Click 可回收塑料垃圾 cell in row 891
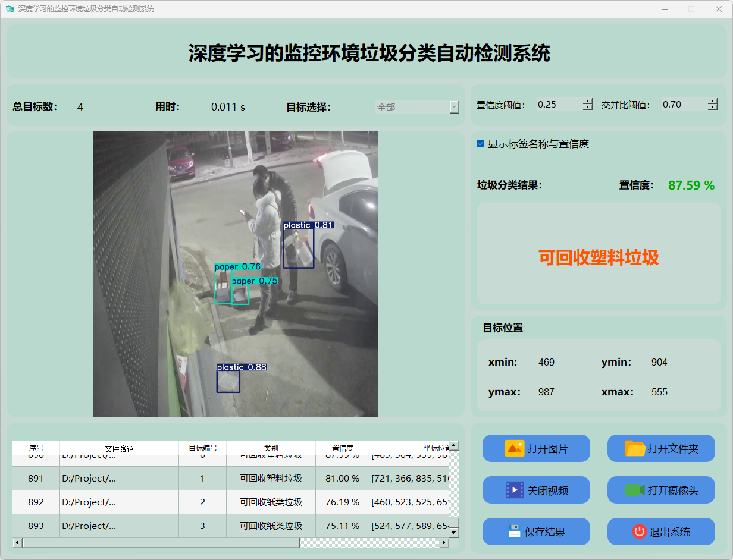This screenshot has height=560, width=733. (271, 479)
